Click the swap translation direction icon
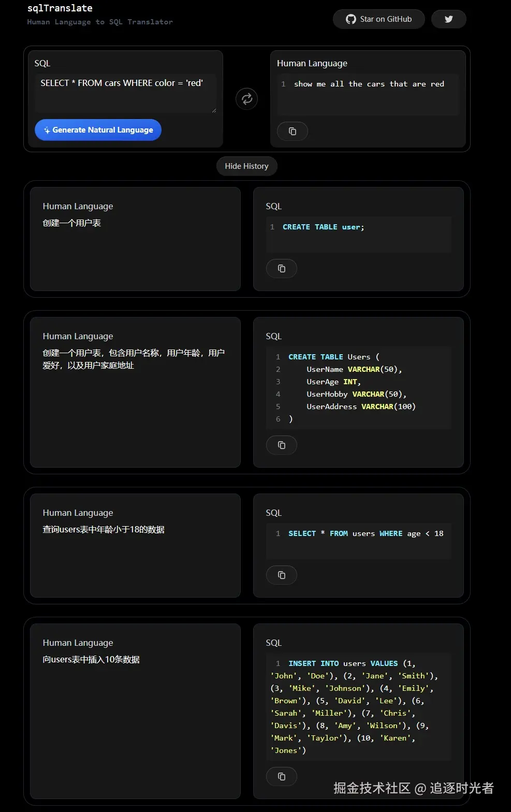511x812 pixels. click(246, 99)
